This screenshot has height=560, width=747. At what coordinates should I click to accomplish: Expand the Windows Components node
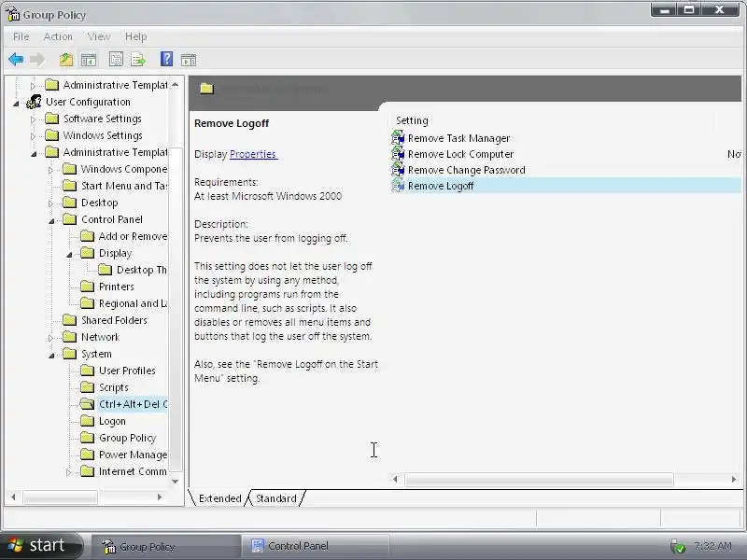(x=50, y=170)
